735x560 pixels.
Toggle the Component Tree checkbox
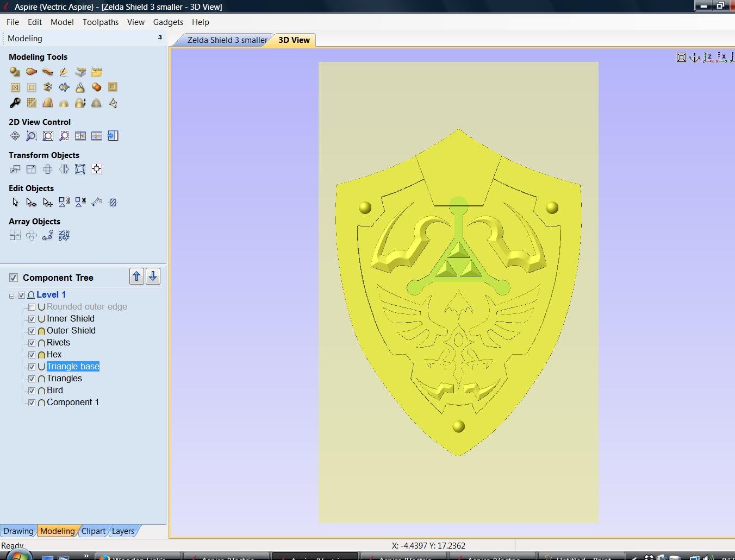13,278
